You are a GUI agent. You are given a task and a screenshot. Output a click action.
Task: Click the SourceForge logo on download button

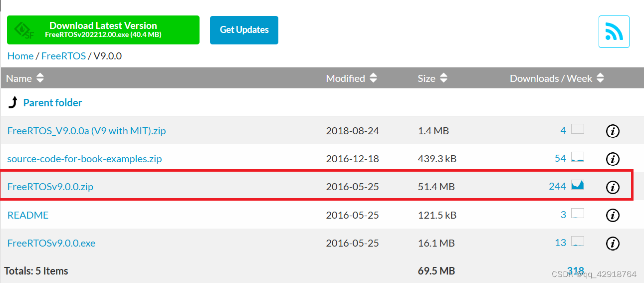coord(24,30)
